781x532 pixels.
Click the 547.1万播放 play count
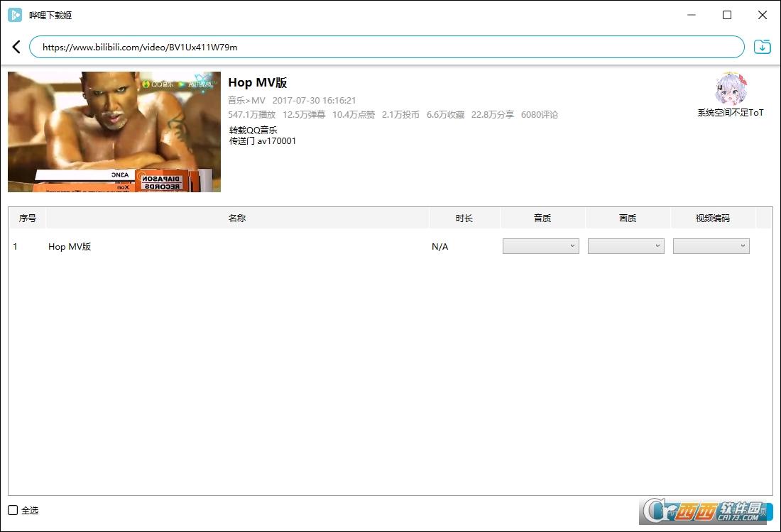click(251, 114)
